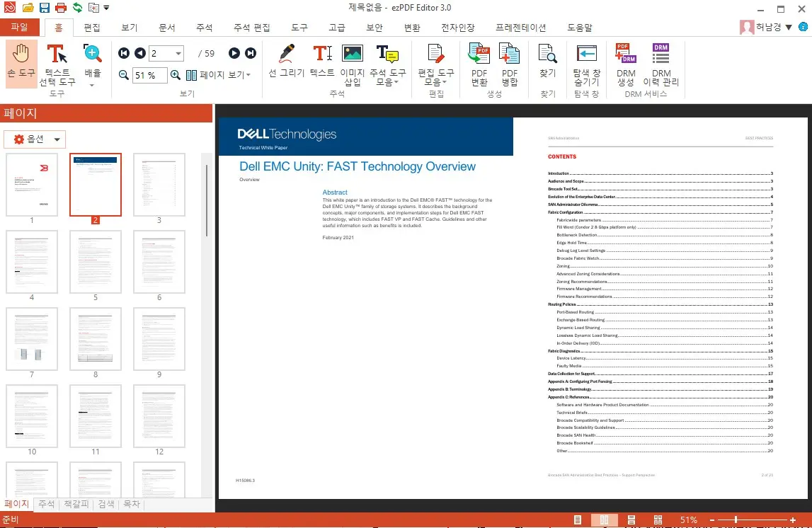Click the Save icon in the title bar
This screenshot has height=528, width=812.
point(45,8)
